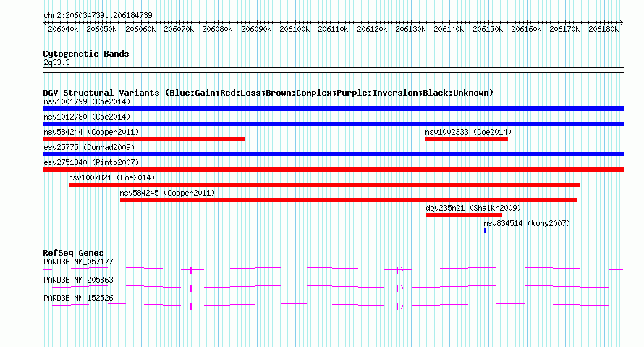Viewport: 644px width, 347px height.
Task: Open the nsv1012780 (Coe2014) label
Action: click(87, 117)
